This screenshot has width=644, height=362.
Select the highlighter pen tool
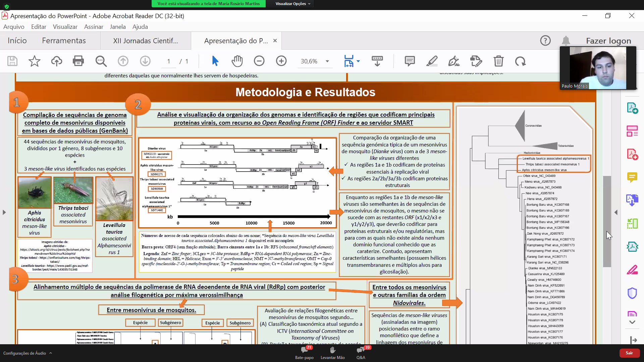pyautogui.click(x=432, y=61)
